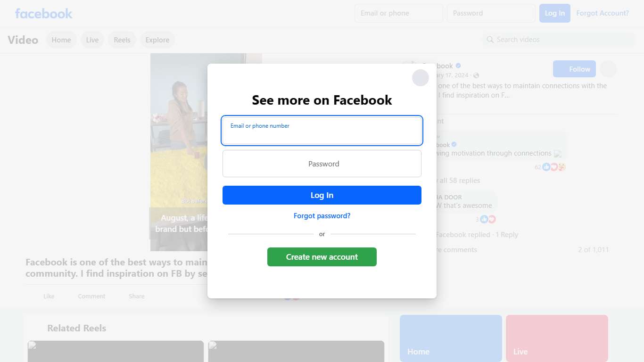Click the Password field in the dialog
Viewport: 644px width, 362px height.
pyautogui.click(x=322, y=164)
